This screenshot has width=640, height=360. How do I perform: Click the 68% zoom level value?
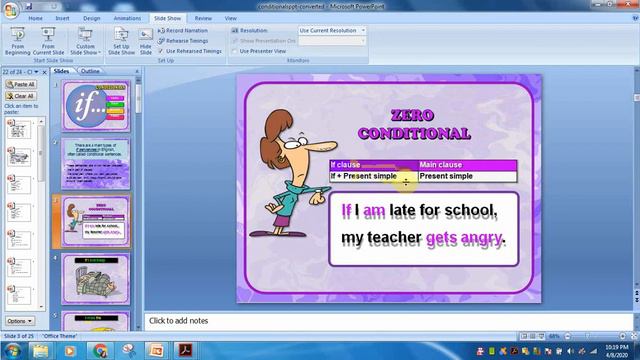[554, 336]
